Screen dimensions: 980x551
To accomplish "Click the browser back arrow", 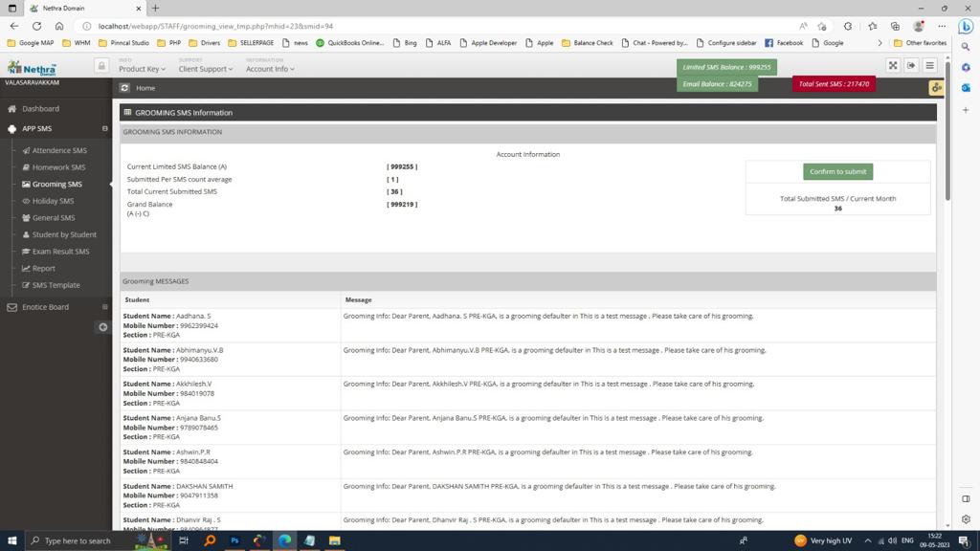I will click(x=14, y=26).
